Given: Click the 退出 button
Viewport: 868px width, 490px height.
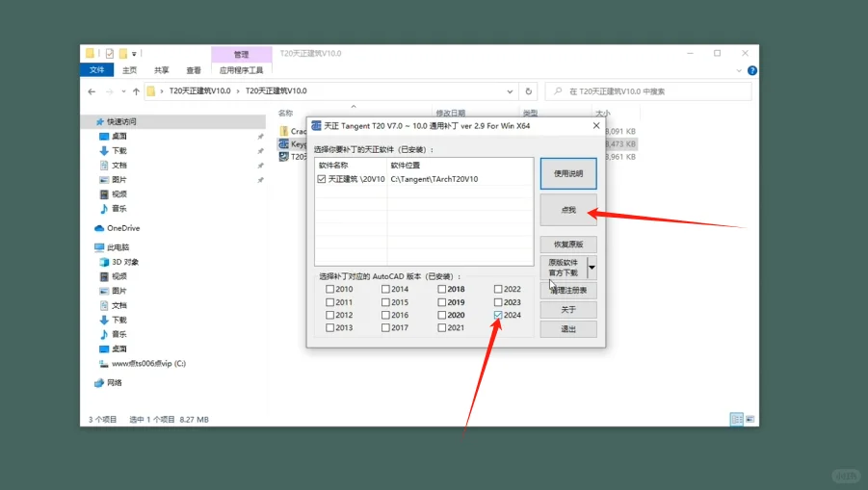Looking at the screenshot, I should click(568, 329).
